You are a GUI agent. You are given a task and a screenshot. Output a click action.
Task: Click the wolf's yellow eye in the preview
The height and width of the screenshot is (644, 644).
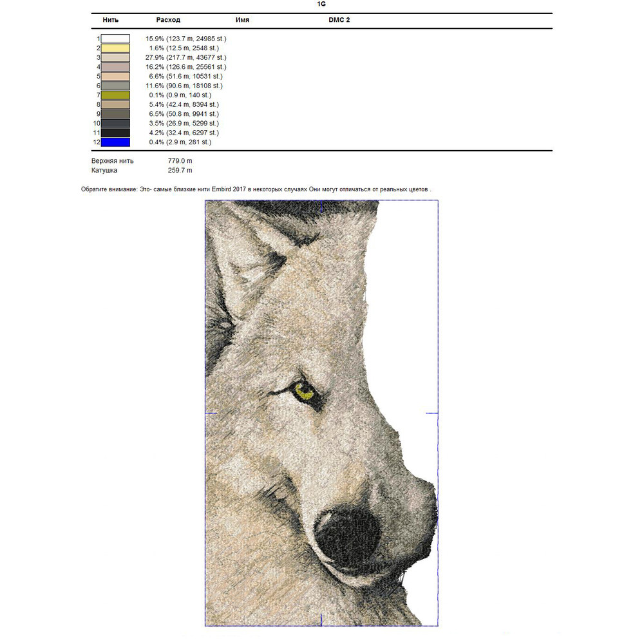tap(303, 391)
